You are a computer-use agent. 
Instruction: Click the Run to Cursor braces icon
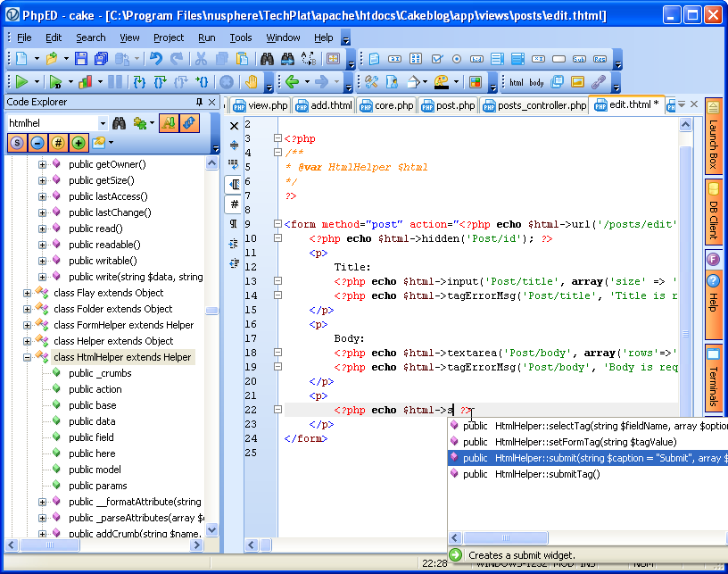coord(202,82)
